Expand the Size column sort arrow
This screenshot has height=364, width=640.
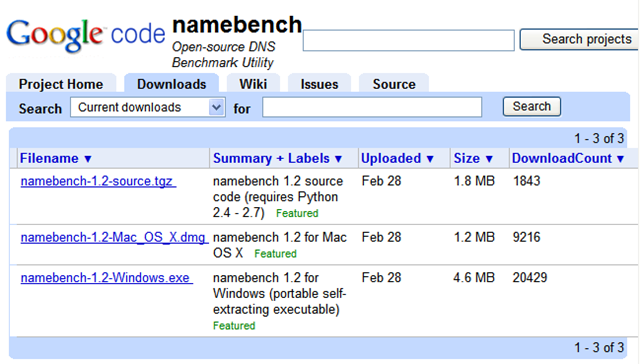tap(489, 159)
